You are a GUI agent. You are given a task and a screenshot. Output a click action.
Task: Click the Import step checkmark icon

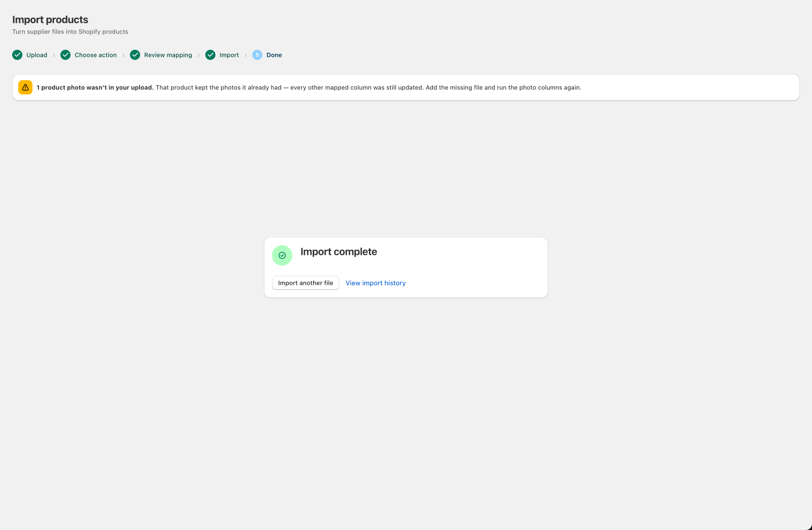[210, 55]
